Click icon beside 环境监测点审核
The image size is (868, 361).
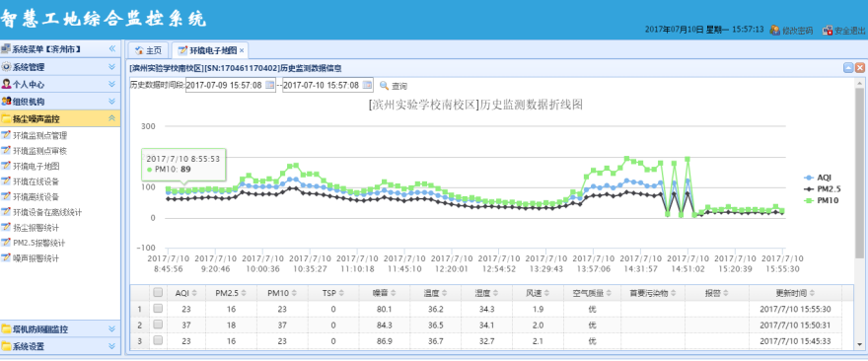[x=7, y=151]
